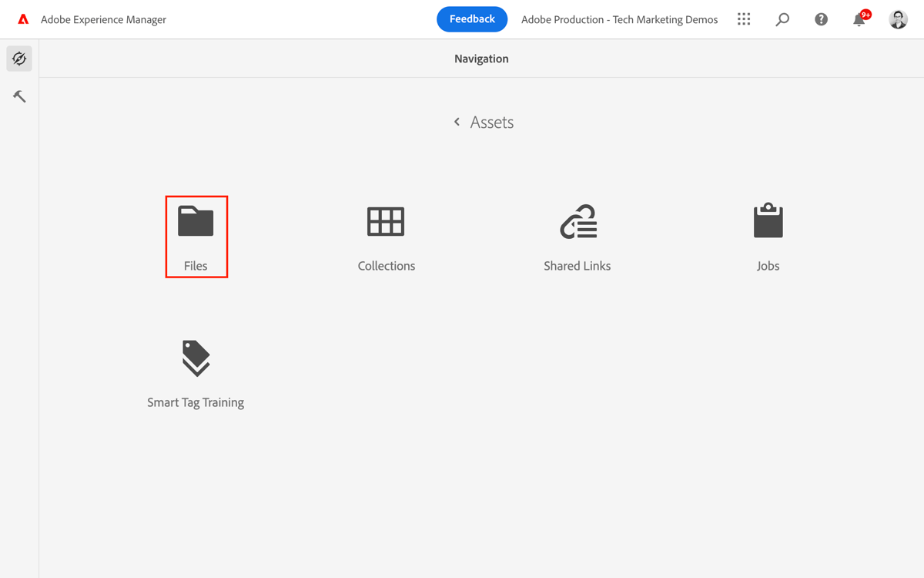Viewport: 924px width, 578px height.
Task: Click the blue Feedback button
Action: (472, 19)
